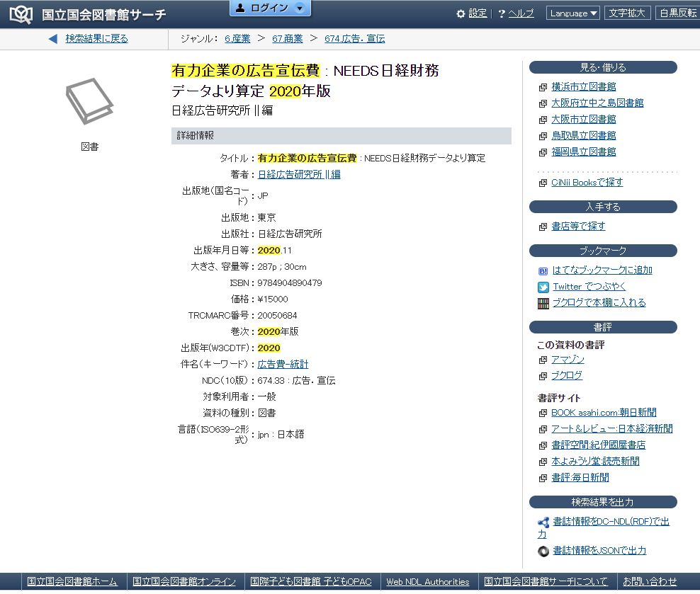Click external link icon beside 書店等で探す
The width and height of the screenshot is (700, 594).
[x=543, y=227]
